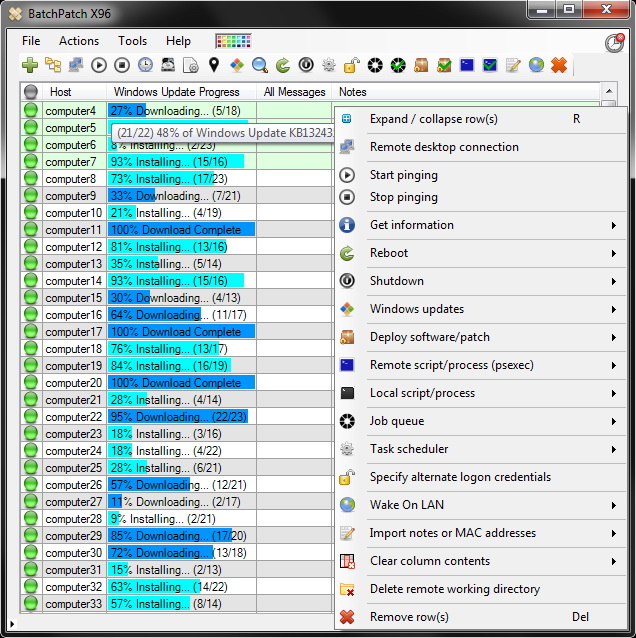The image size is (636, 638).
Task: Click the stop pinging toolbar icon
Action: 122,65
